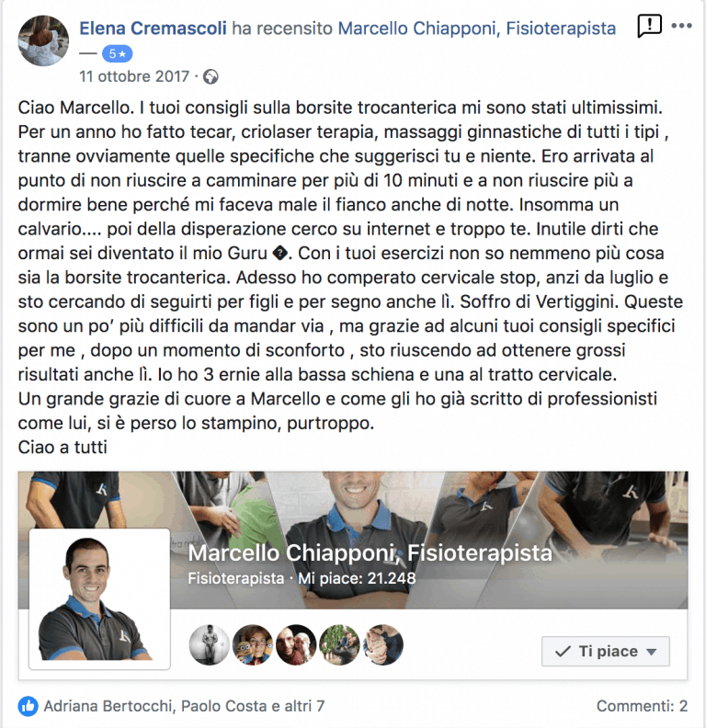Click the page title on cover banner
Screen dimensions: 706x728
370,553
